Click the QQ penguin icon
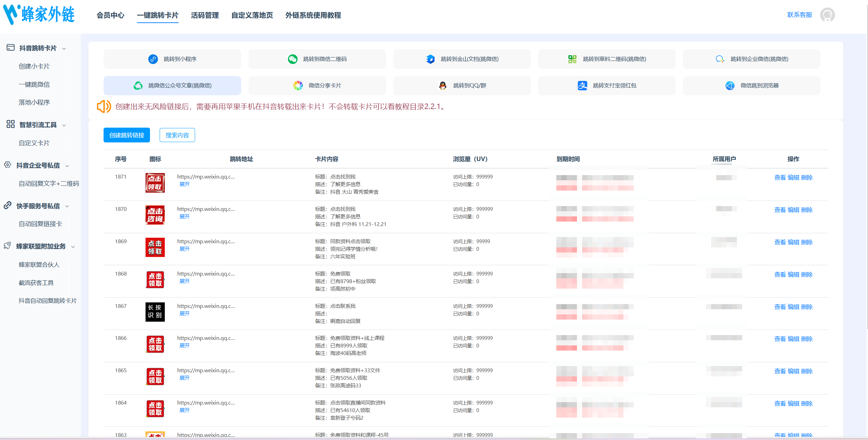Screen dimensions: 868x440 pyautogui.click(x=443, y=86)
